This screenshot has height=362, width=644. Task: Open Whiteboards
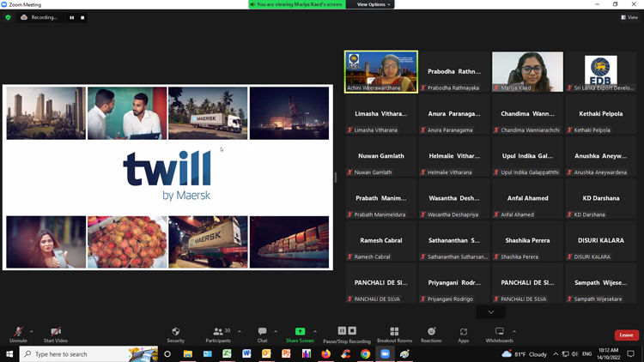pyautogui.click(x=499, y=335)
